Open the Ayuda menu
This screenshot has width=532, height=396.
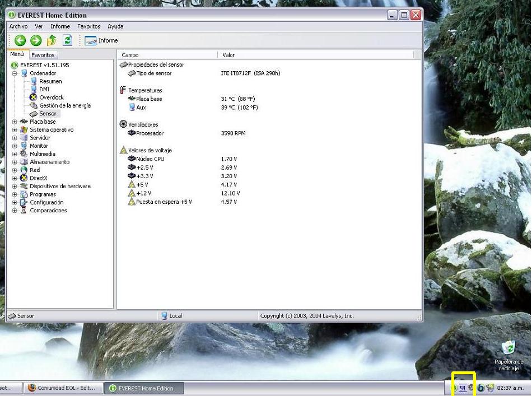[x=115, y=26]
